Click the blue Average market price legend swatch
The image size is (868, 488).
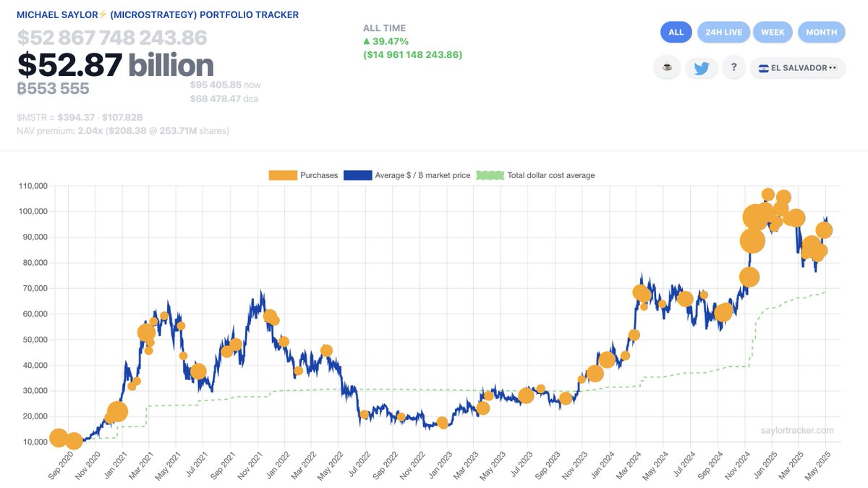(357, 174)
